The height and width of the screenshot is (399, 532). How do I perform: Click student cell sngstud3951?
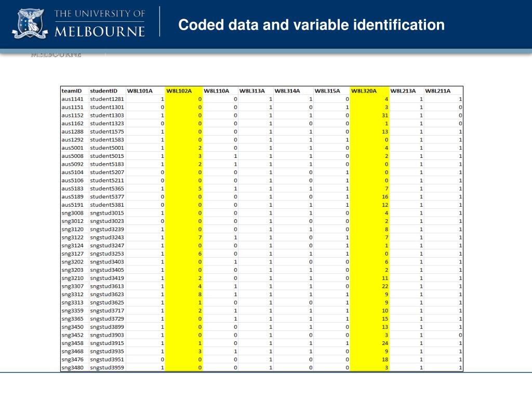(x=107, y=360)
